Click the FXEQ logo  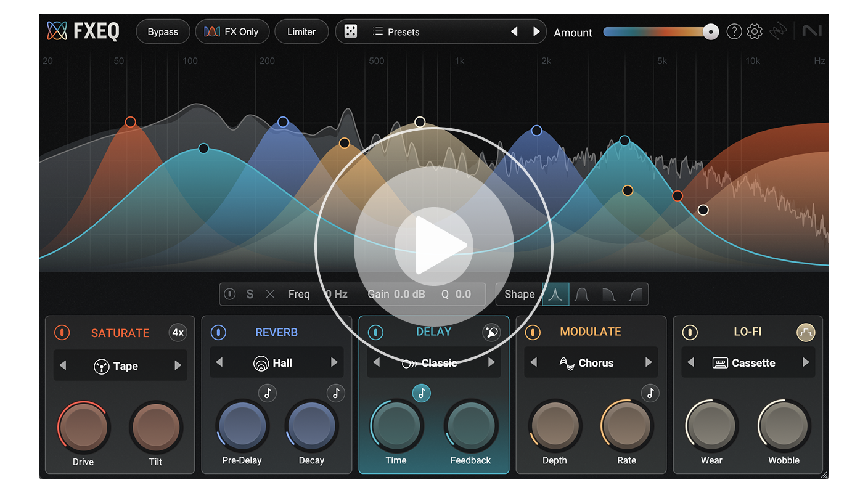pos(83,31)
